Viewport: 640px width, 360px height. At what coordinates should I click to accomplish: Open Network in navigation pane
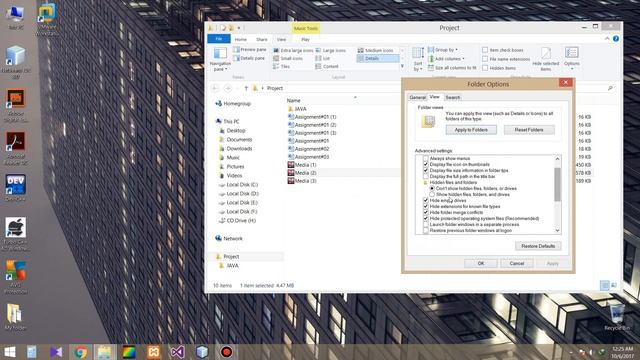(x=233, y=238)
